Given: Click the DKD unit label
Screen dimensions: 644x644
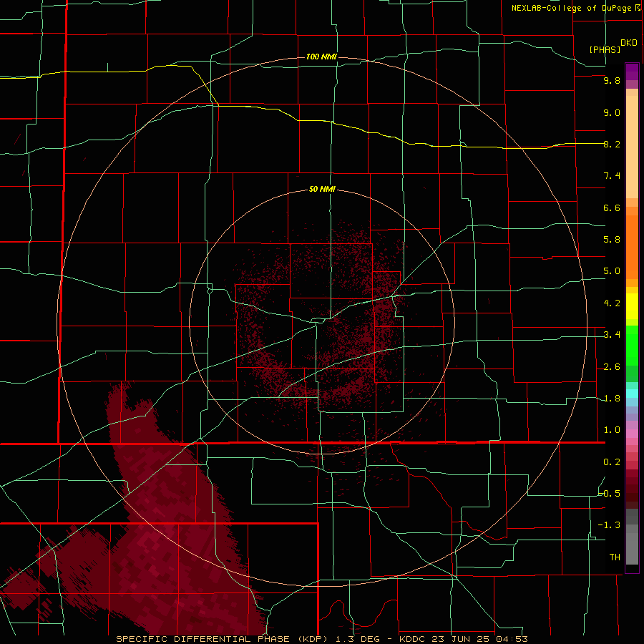Looking at the screenshot, I should click(x=629, y=43).
